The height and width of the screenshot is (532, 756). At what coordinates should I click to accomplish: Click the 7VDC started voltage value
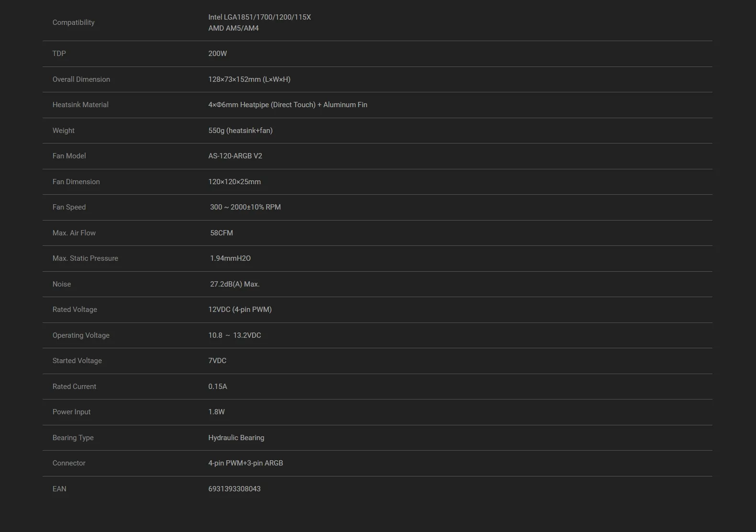tap(217, 361)
